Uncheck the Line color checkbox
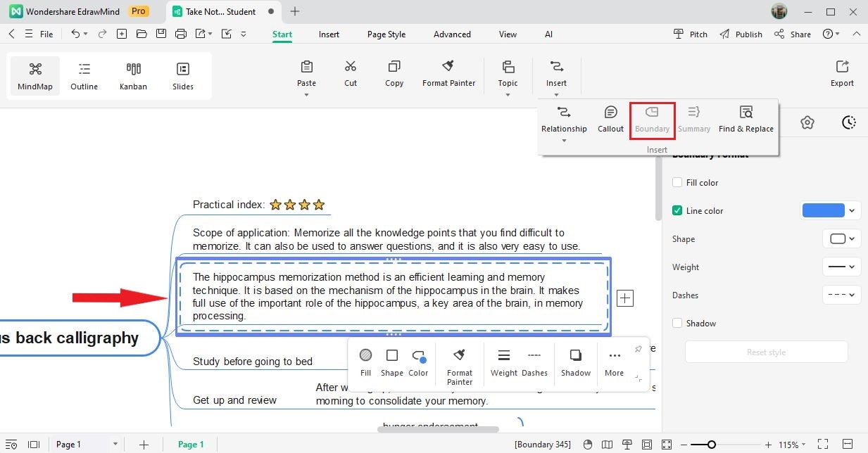Viewport: 868px width, 453px height. coord(677,210)
